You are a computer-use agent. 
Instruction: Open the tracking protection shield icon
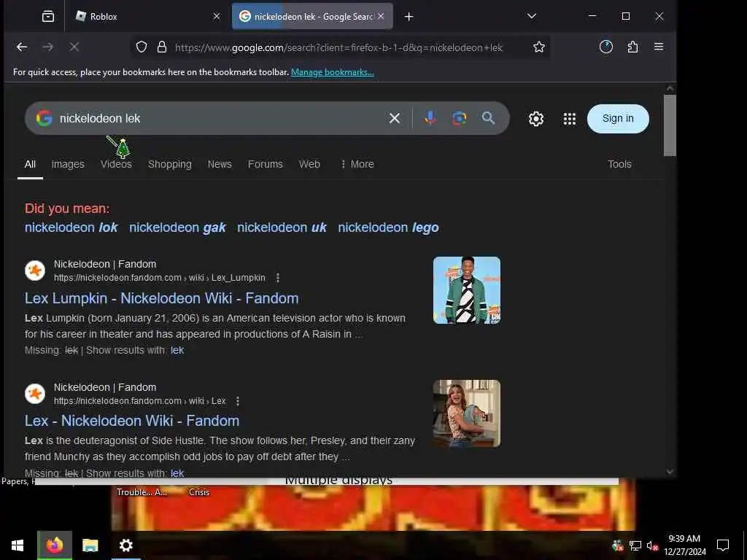(x=142, y=47)
